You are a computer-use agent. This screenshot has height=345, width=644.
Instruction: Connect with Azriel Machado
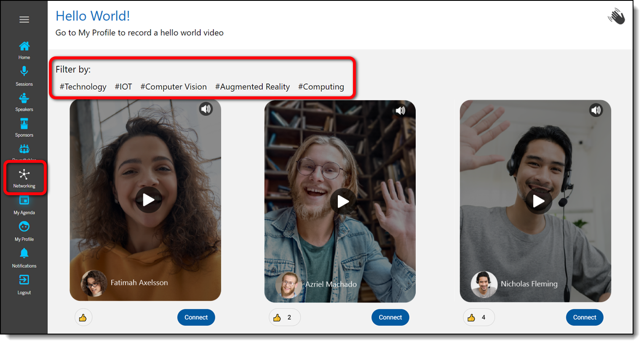point(390,317)
